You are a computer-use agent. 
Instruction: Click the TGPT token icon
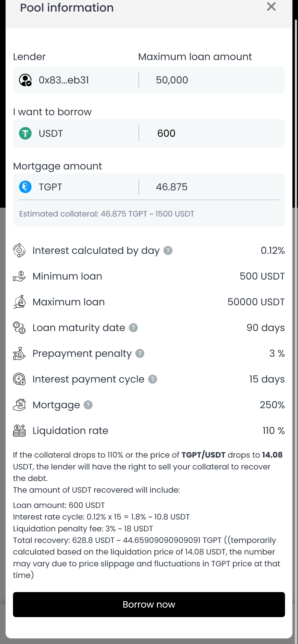tap(25, 187)
